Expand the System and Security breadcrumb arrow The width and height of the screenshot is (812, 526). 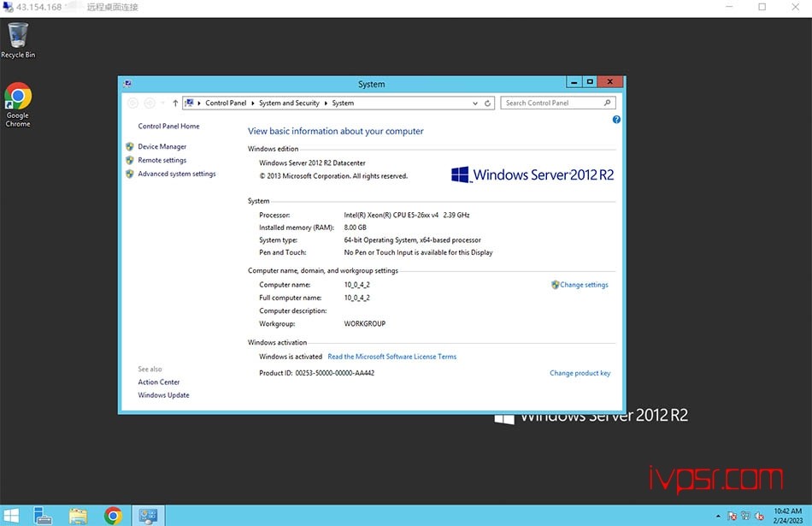tap(326, 103)
